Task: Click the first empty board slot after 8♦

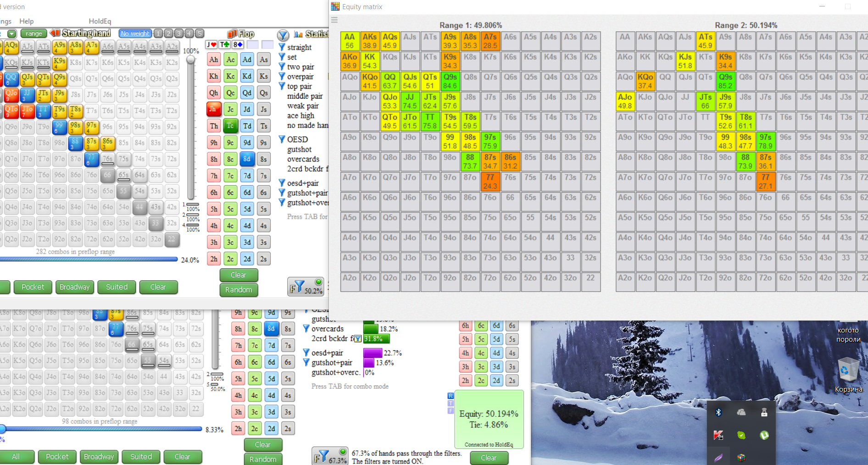Action: (253, 44)
